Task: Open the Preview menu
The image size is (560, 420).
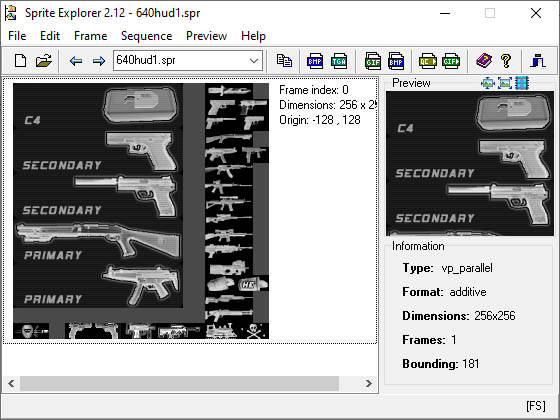Action: pos(206,36)
